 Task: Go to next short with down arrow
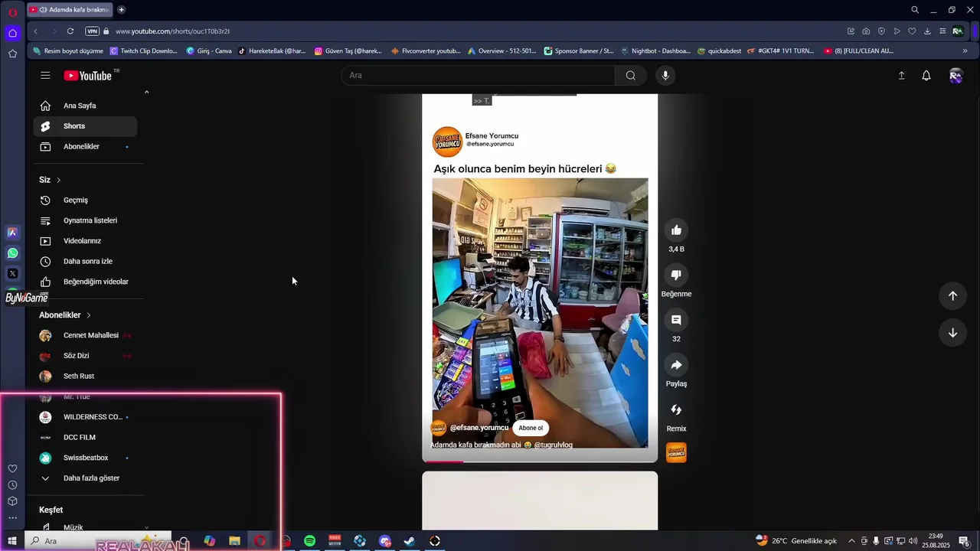pyautogui.click(x=952, y=333)
